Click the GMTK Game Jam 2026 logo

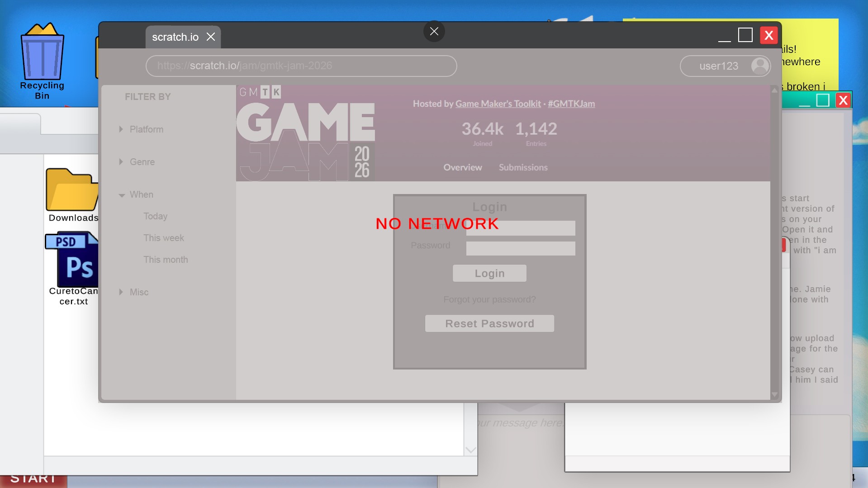[x=306, y=133]
